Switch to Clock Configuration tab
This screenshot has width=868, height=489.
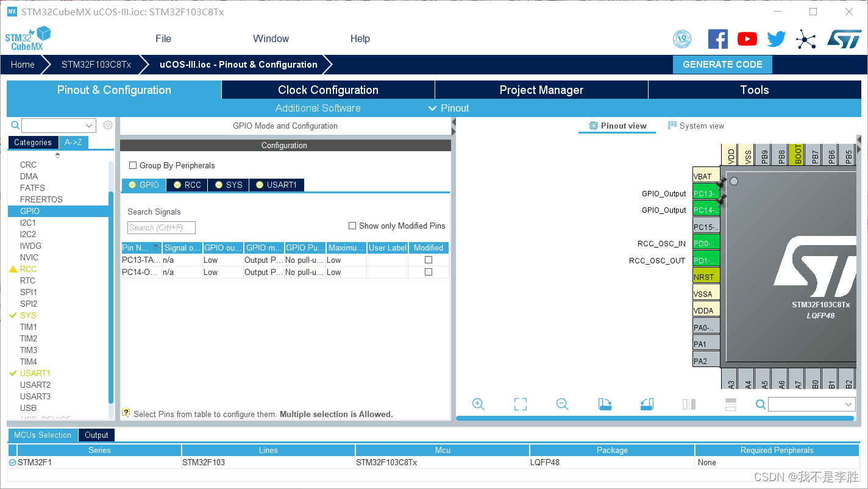coord(328,90)
